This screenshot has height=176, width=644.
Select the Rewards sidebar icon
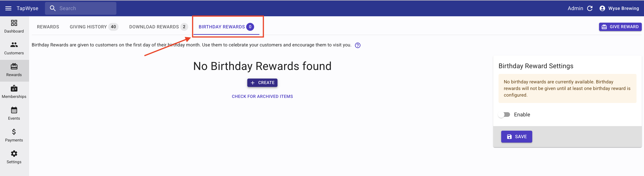pos(14,67)
